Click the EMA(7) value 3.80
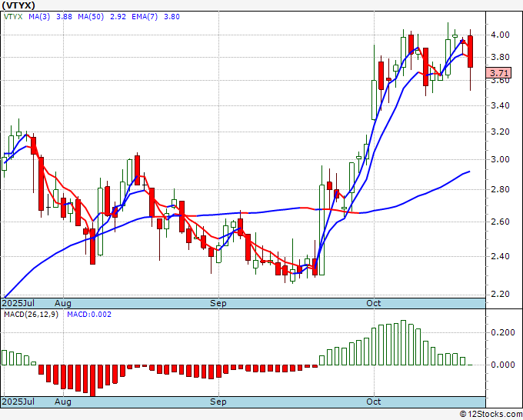The image size is (523, 420). [x=172, y=17]
